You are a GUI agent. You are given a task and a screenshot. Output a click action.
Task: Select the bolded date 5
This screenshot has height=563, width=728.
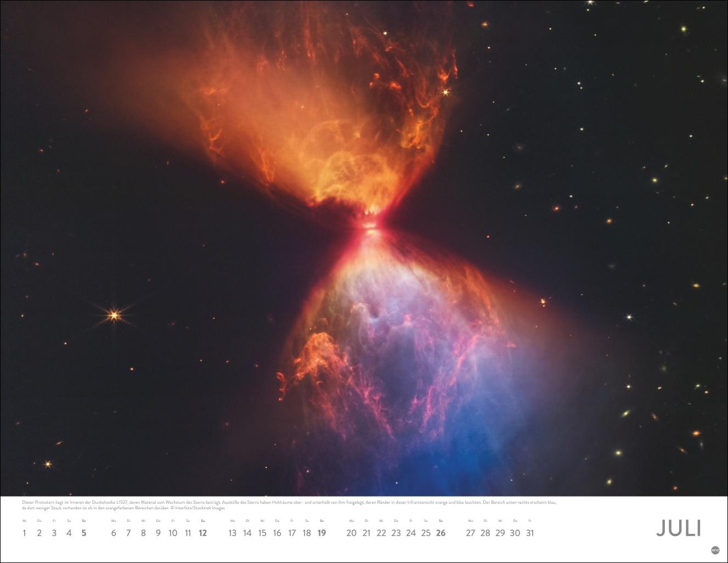[83, 533]
